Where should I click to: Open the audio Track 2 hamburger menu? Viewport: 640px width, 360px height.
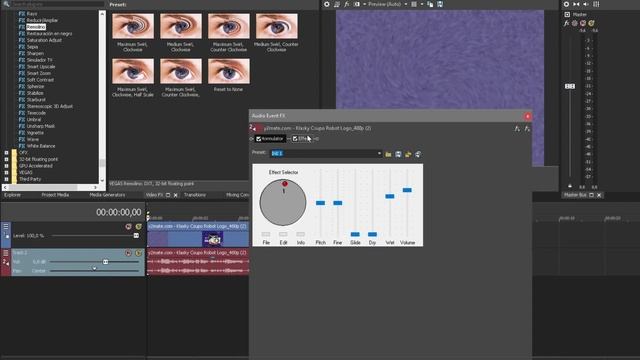point(6,253)
